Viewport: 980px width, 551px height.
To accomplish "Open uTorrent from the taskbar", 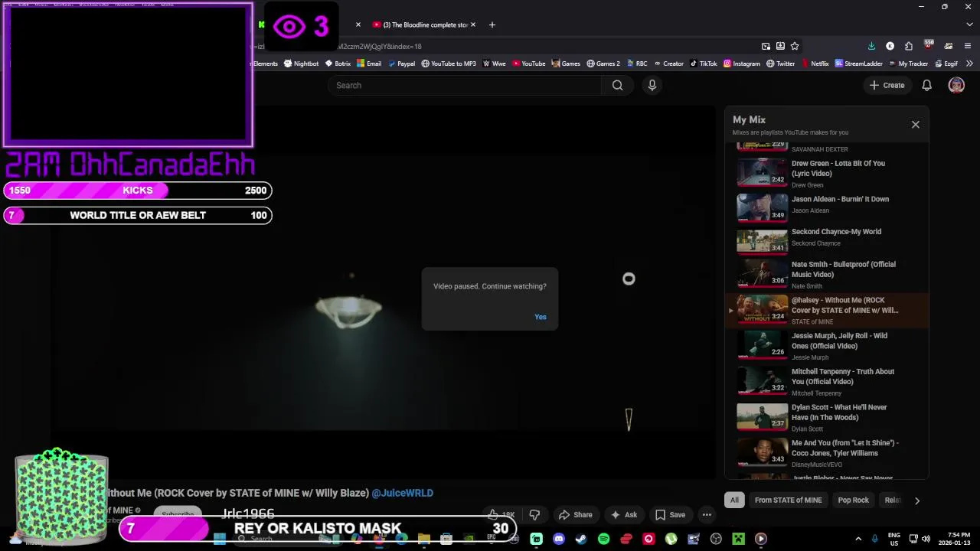I will point(671,539).
